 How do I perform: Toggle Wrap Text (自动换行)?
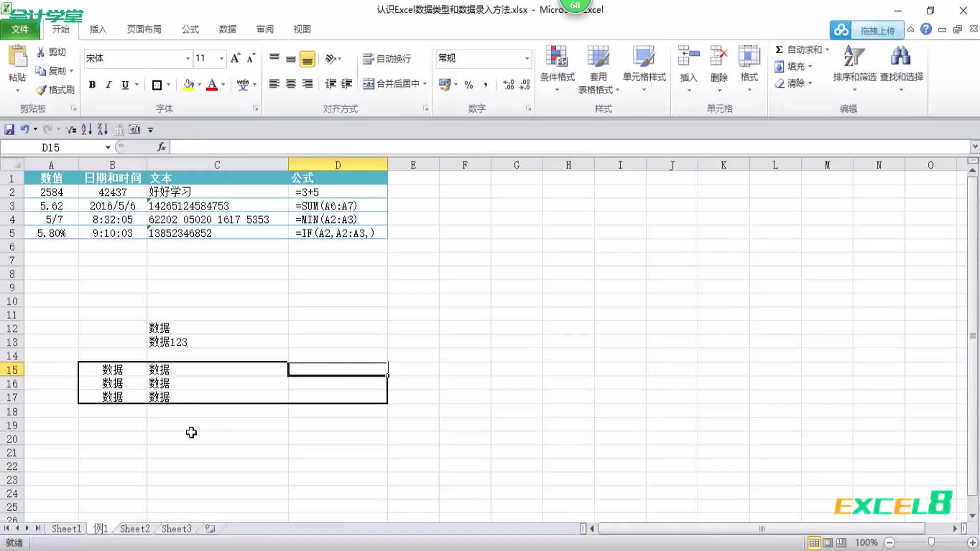[387, 59]
